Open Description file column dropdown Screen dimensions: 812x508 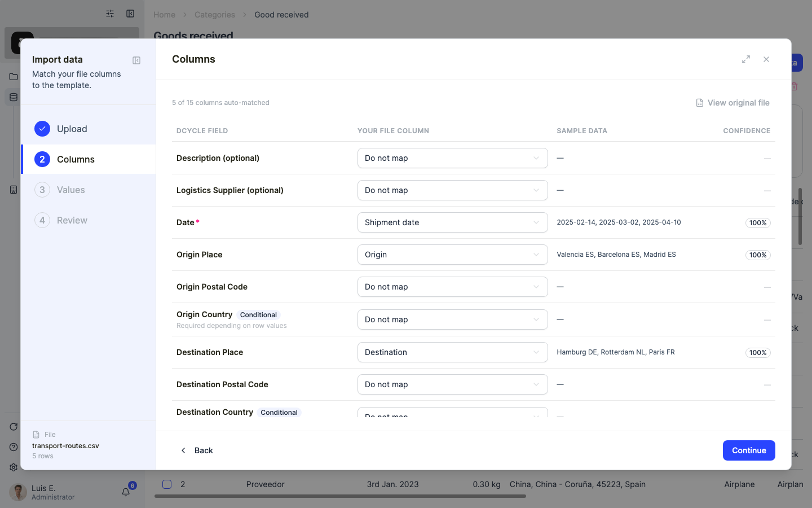click(453, 158)
